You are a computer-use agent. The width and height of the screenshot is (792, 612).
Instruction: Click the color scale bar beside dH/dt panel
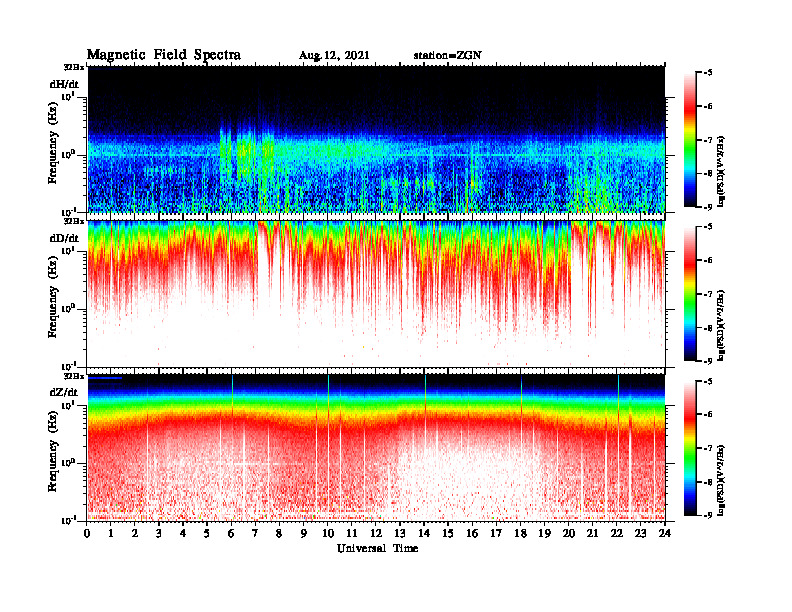(x=690, y=140)
